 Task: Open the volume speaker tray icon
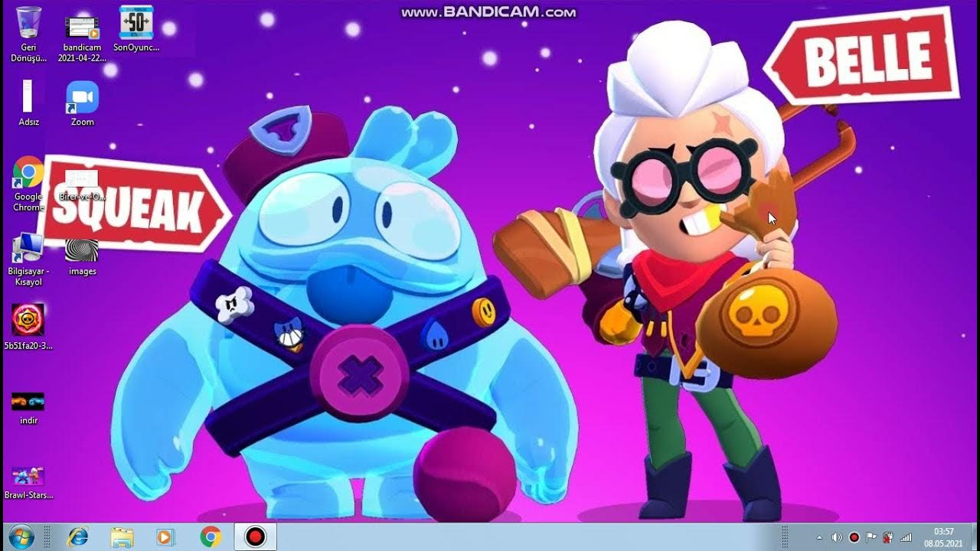click(x=837, y=537)
